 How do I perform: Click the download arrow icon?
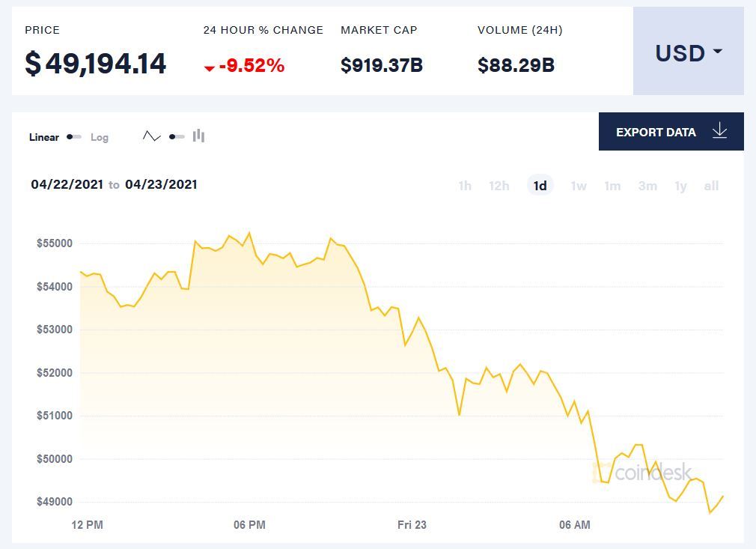pos(719,131)
